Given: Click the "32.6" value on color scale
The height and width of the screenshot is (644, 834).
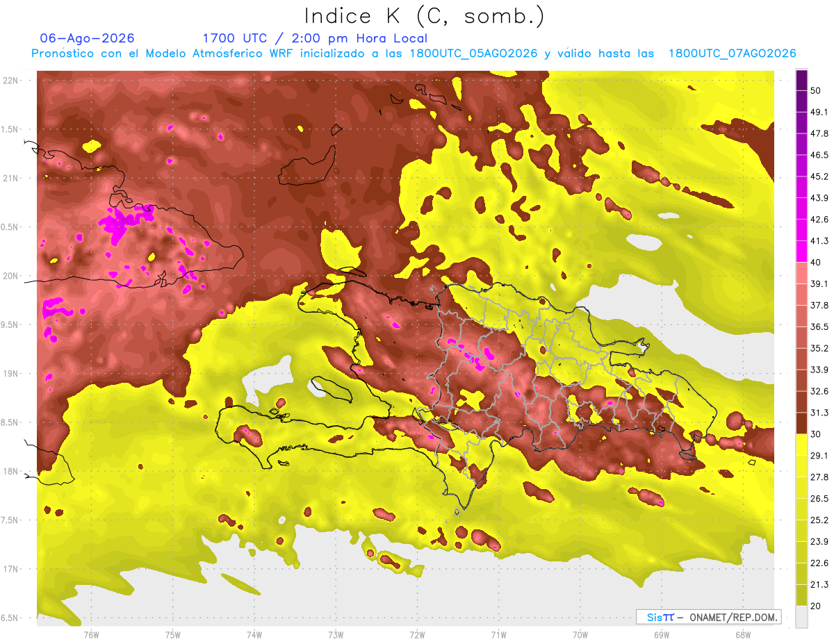Looking at the screenshot, I should pyautogui.click(x=819, y=391).
